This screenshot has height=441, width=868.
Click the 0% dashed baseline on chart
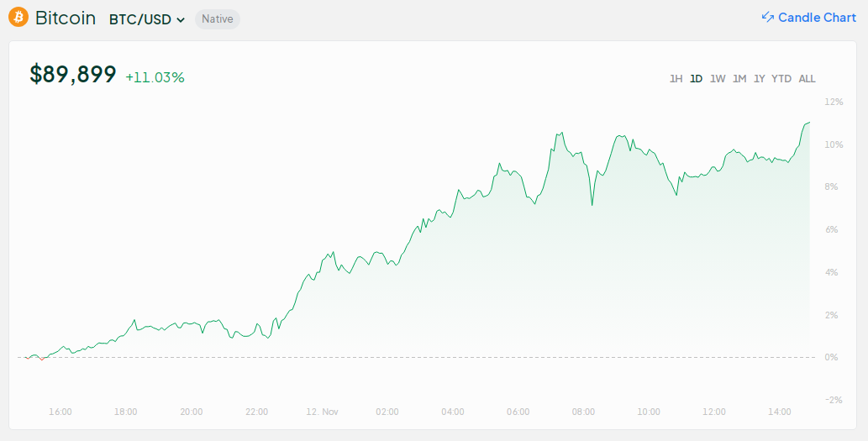coord(420,358)
